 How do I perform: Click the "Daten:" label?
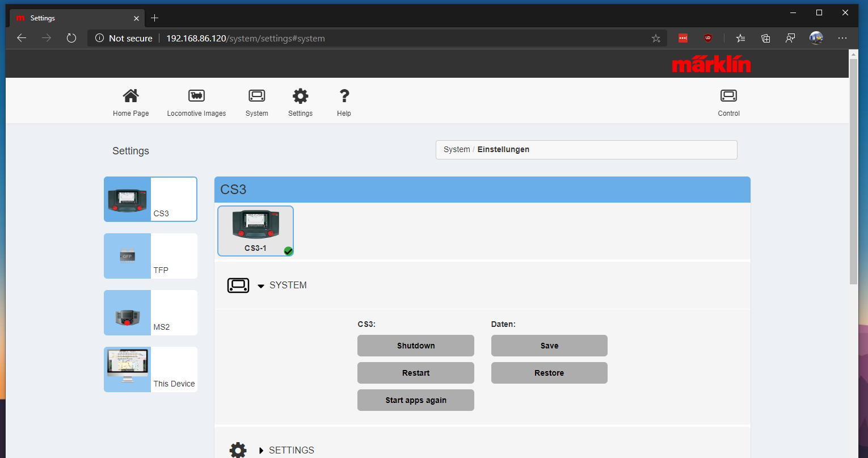503,325
